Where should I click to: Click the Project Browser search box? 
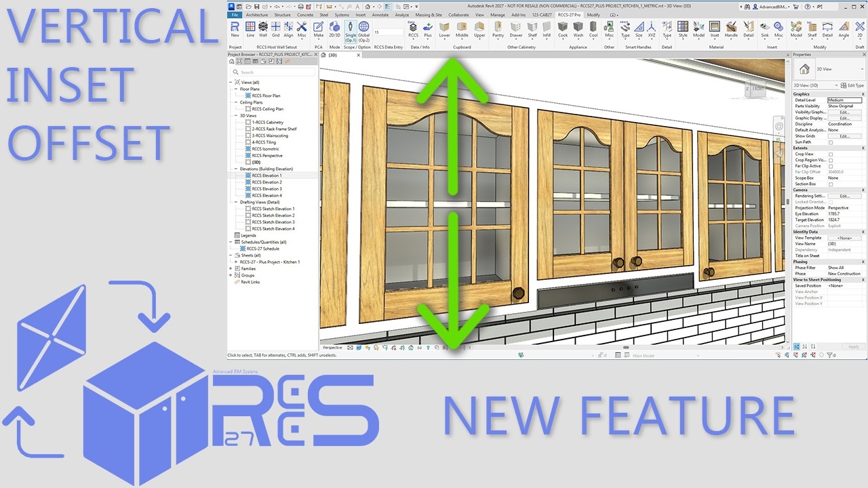coord(273,72)
